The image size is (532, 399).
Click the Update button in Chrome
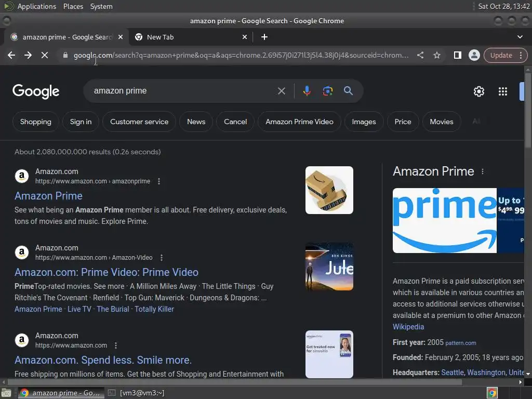tap(501, 55)
